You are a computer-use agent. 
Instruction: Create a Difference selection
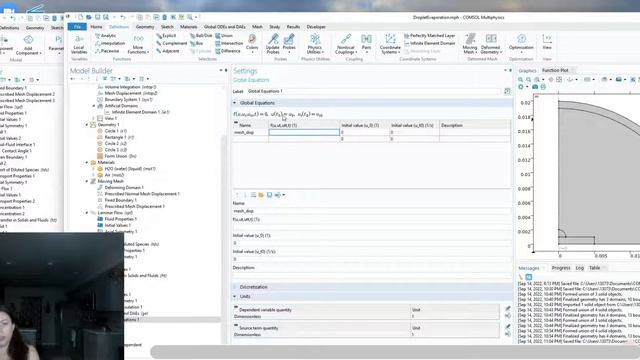click(x=228, y=51)
